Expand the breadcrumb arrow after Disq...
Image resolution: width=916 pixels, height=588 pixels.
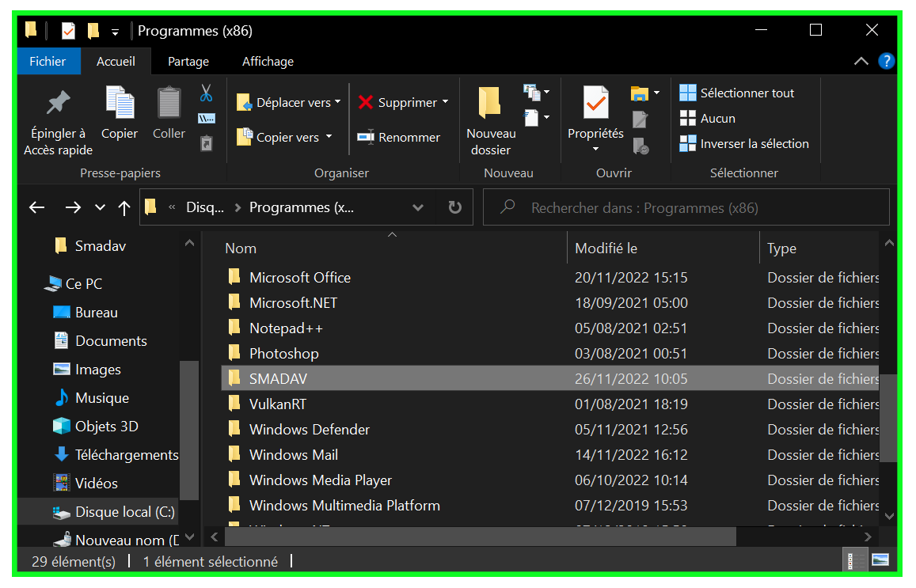point(238,207)
